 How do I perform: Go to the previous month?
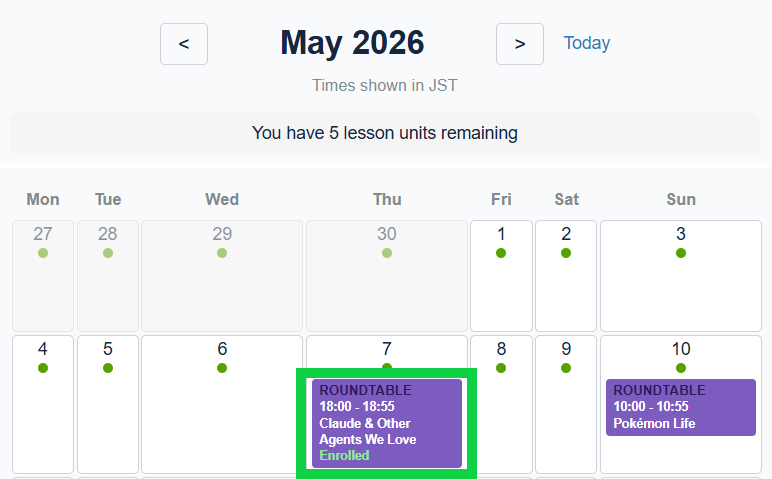pos(184,44)
